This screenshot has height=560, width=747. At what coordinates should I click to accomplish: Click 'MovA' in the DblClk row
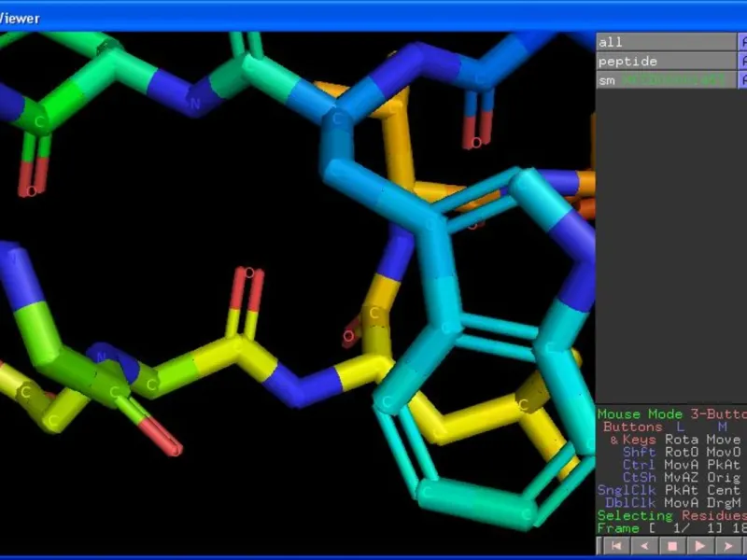coord(683,503)
